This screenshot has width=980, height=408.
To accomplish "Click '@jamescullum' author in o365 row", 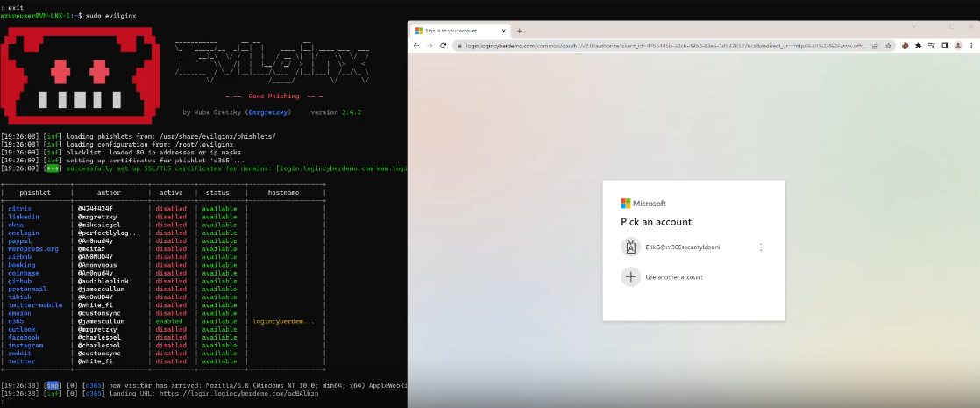I will [102, 321].
